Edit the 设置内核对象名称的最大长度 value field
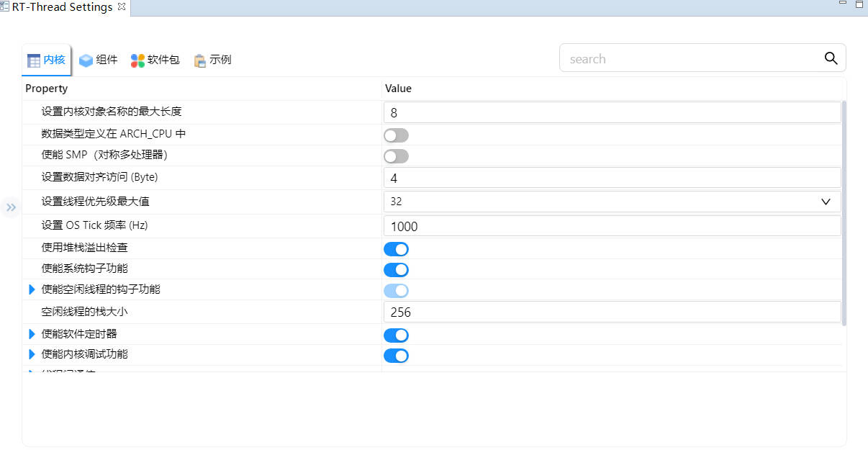 pos(612,112)
